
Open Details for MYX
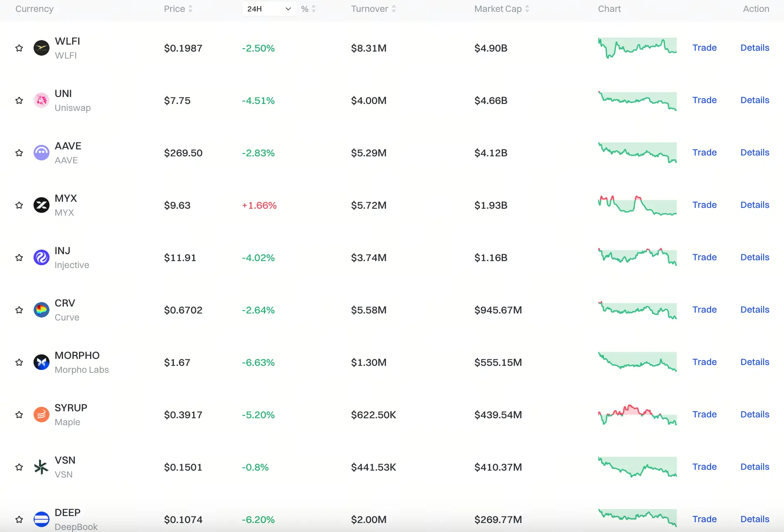click(x=755, y=205)
